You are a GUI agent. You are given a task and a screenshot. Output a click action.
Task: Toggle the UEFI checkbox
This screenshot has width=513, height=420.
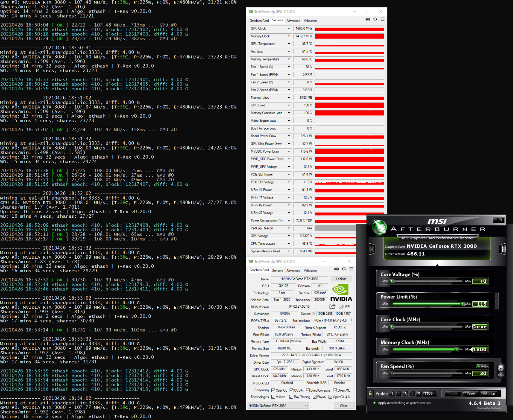pos(341,307)
